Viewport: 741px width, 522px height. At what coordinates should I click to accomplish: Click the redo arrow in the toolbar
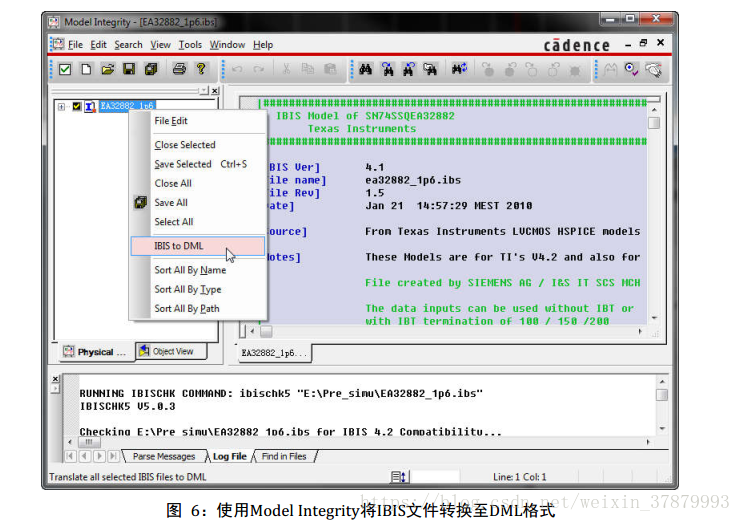click(x=258, y=69)
